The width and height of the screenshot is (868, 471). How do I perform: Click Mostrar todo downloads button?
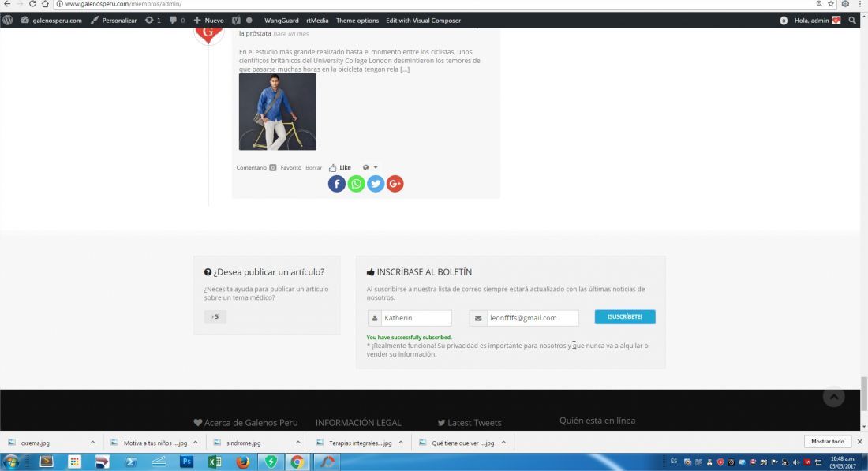click(x=827, y=442)
